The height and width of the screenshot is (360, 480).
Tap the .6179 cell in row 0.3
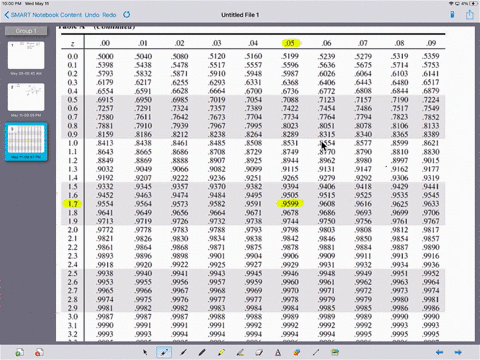coord(105,82)
